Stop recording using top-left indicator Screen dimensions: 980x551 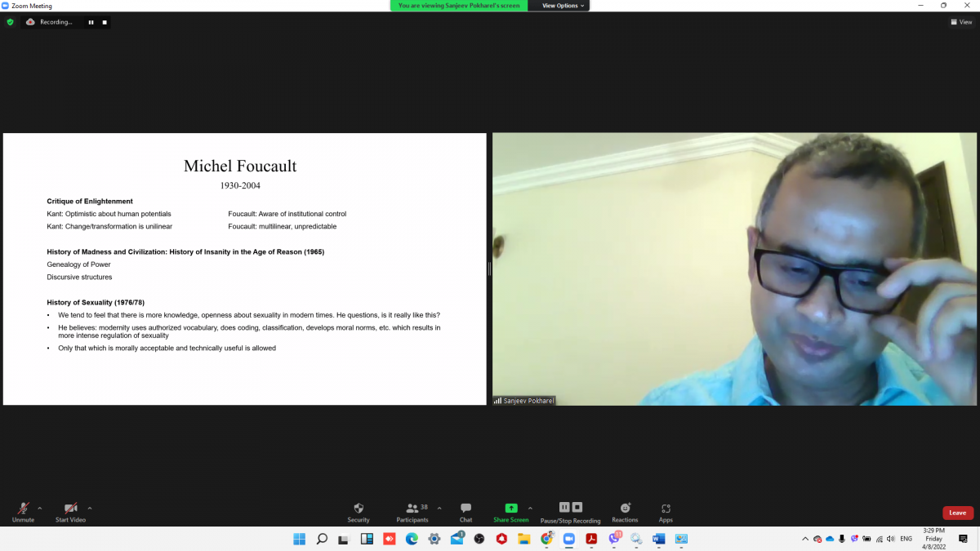[x=105, y=22]
